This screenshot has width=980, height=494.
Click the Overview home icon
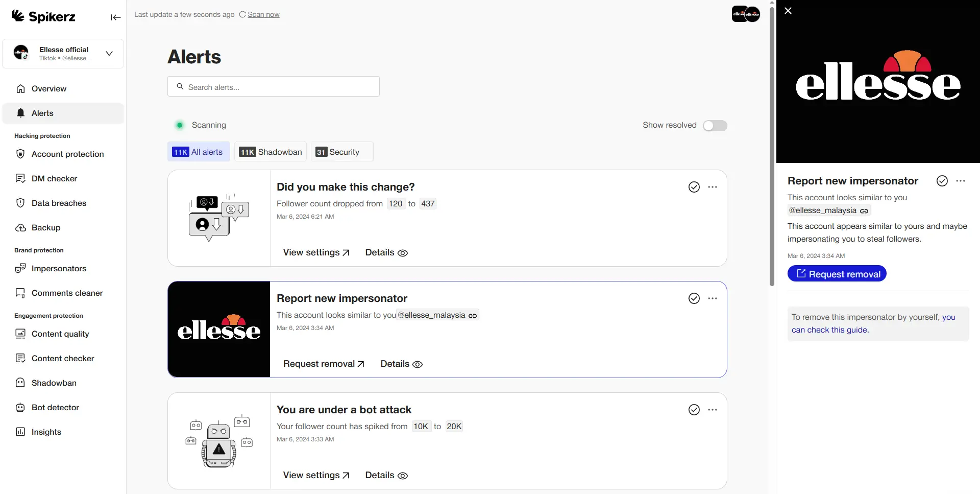20,89
